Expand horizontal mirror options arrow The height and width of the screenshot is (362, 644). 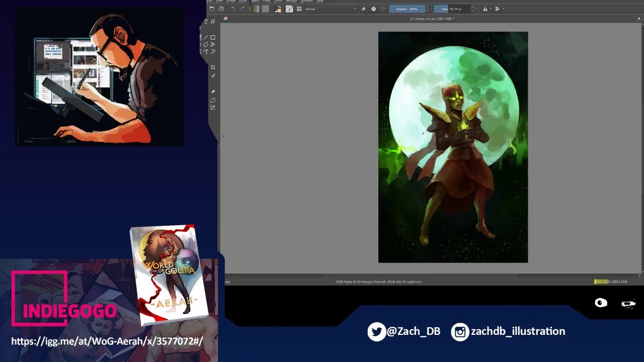point(491,9)
